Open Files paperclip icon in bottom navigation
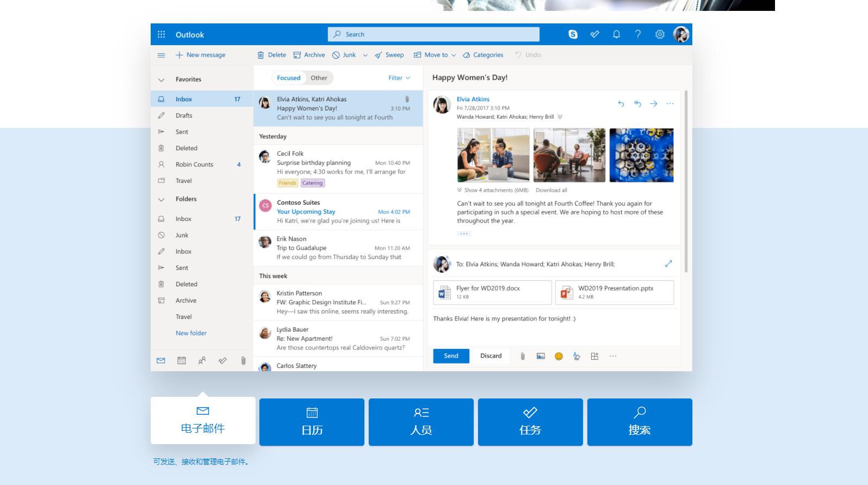Viewport: 868px width, 485px height. point(243,360)
